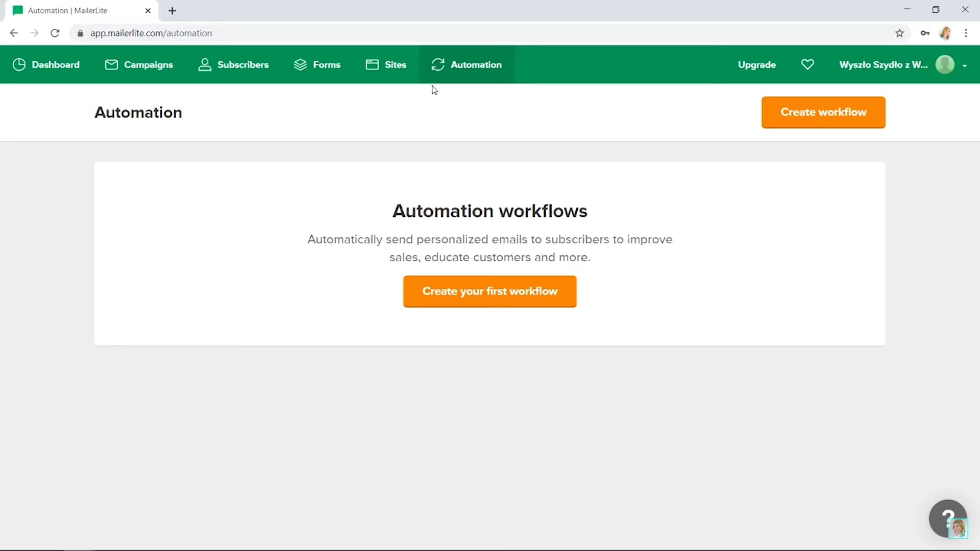Go back to the previous page
The height and width of the screenshot is (551, 980).
14,33
